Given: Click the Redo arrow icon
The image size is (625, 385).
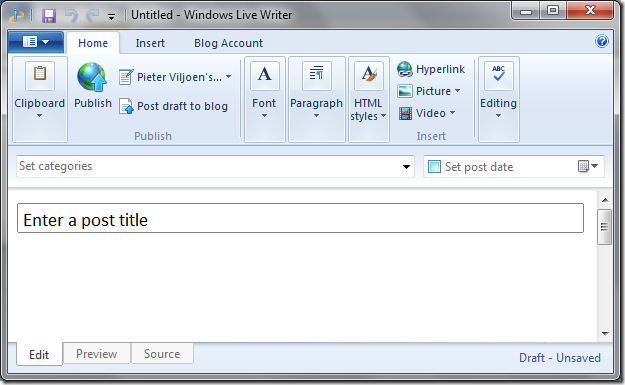Looking at the screenshot, I should coord(93,16).
